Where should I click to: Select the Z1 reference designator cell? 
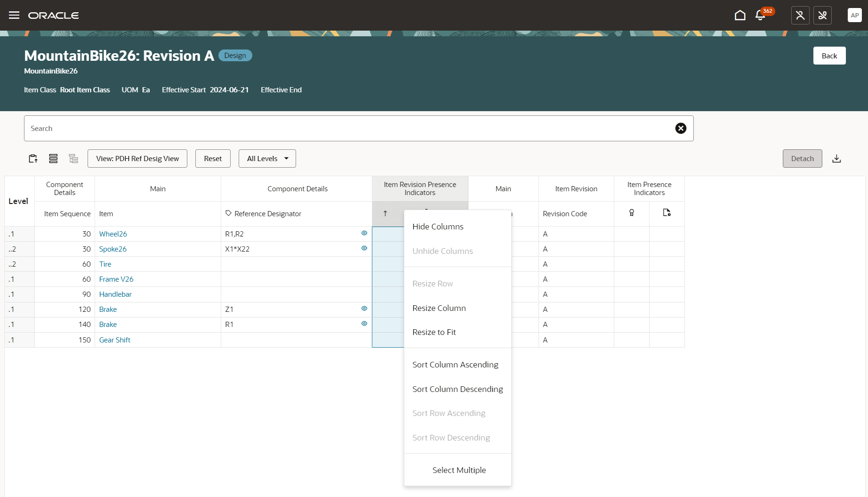click(x=297, y=309)
